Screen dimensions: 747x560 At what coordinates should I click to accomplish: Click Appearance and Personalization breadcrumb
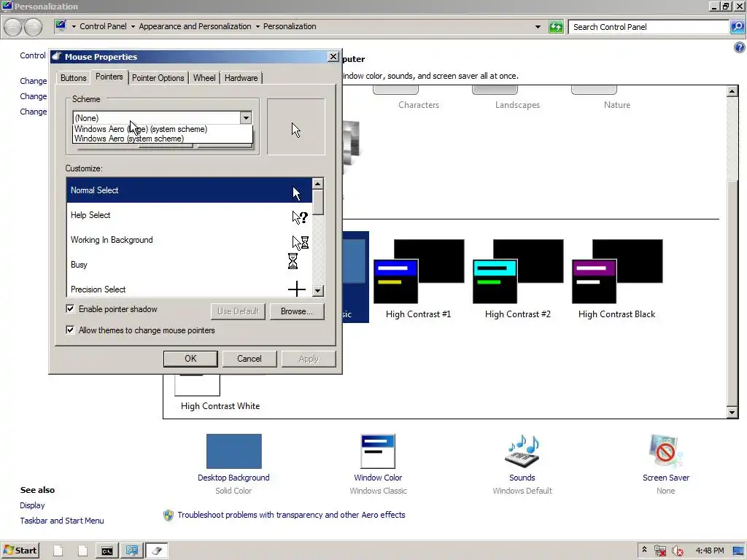(x=195, y=26)
